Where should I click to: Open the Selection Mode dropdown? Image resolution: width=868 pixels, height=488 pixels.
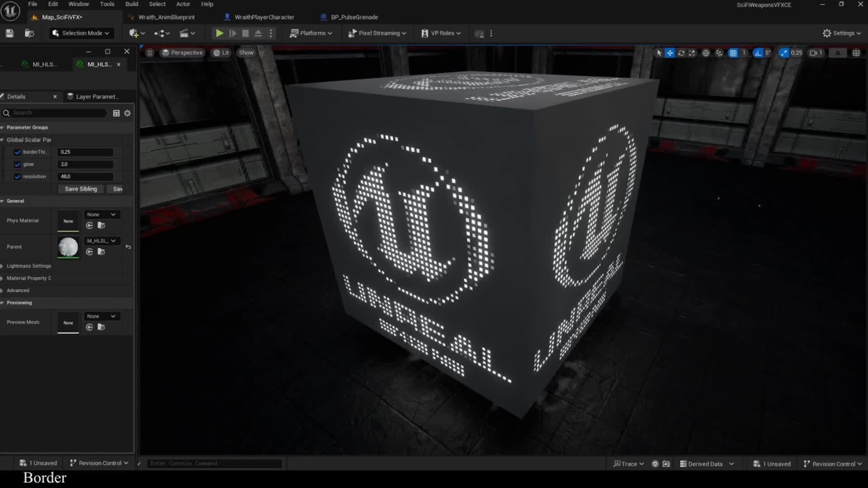pos(81,33)
